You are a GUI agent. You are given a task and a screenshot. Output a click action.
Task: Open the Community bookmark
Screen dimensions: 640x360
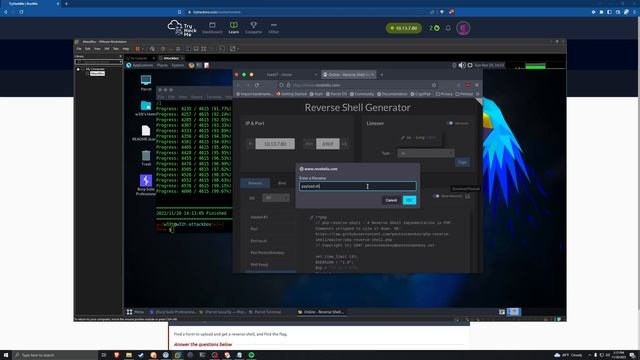point(362,94)
